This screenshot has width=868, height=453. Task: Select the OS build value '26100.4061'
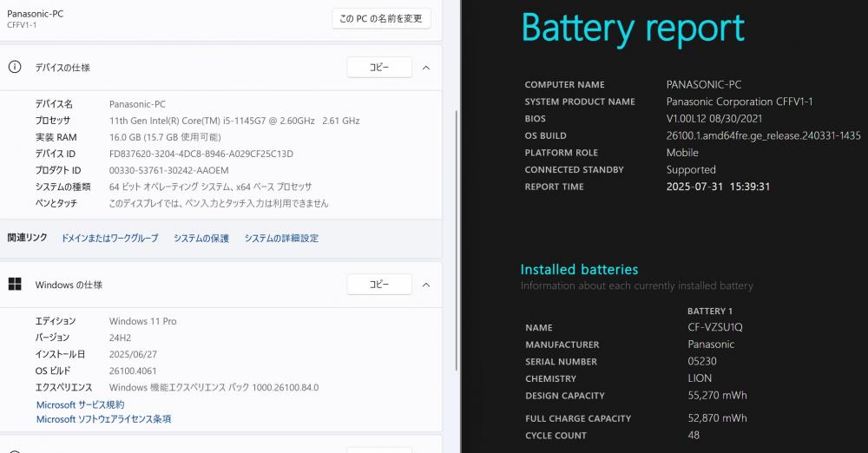click(x=133, y=371)
